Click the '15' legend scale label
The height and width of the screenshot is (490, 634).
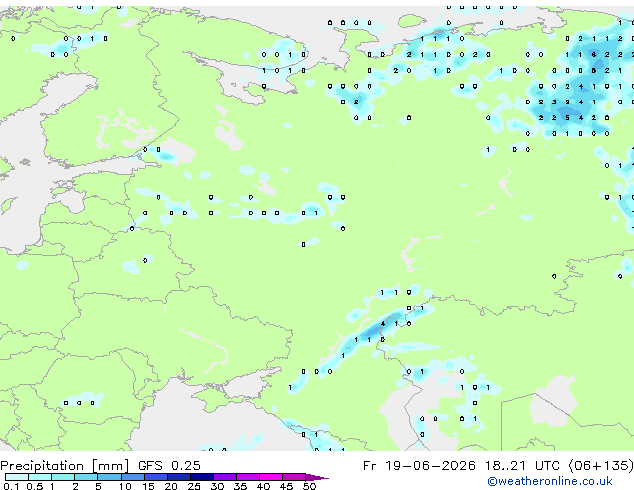(x=148, y=486)
